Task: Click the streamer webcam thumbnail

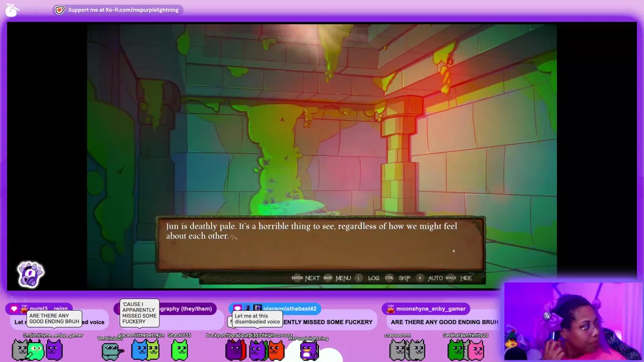Action: tap(574, 322)
